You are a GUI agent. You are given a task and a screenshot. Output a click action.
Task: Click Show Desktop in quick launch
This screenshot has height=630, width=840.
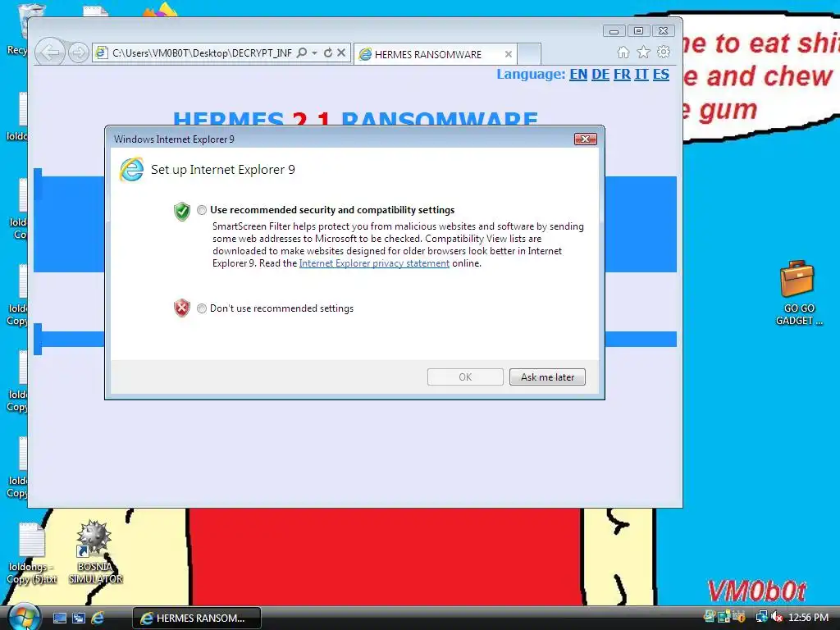(x=60, y=619)
